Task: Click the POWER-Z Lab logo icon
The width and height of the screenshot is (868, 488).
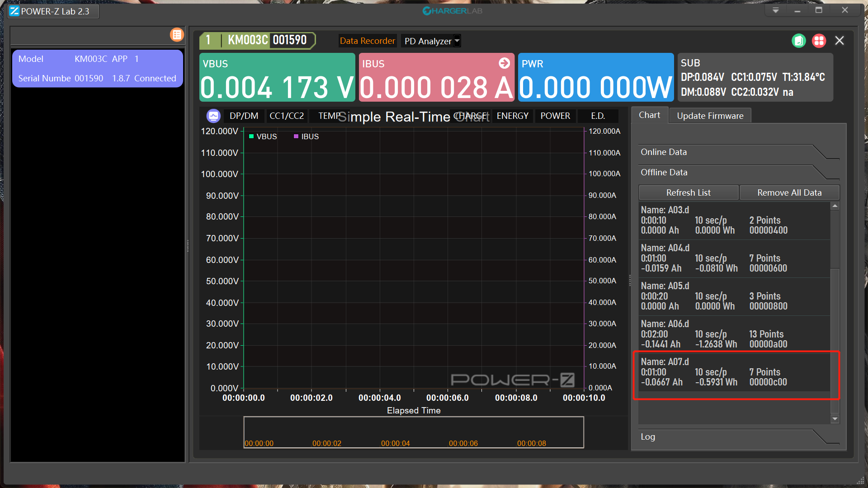Action: coord(14,11)
